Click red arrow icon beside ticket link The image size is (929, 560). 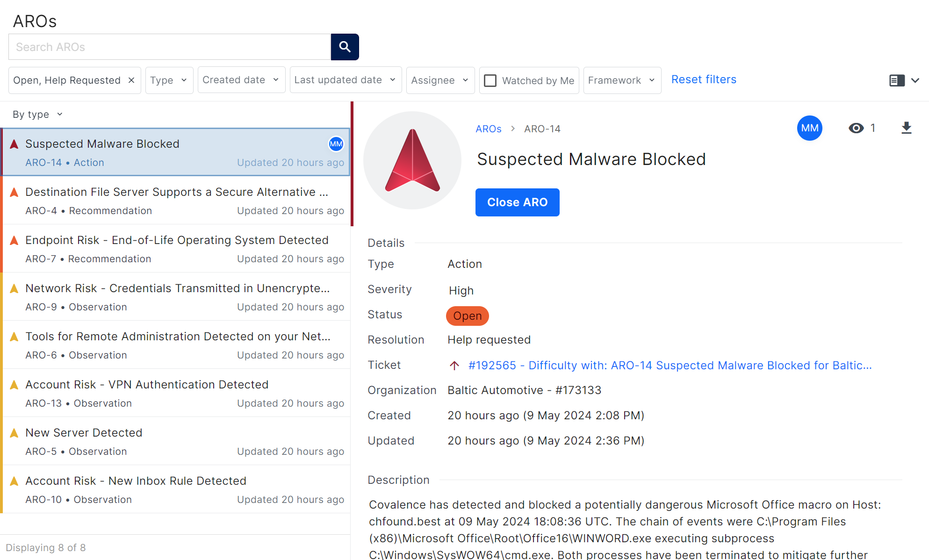[454, 366]
